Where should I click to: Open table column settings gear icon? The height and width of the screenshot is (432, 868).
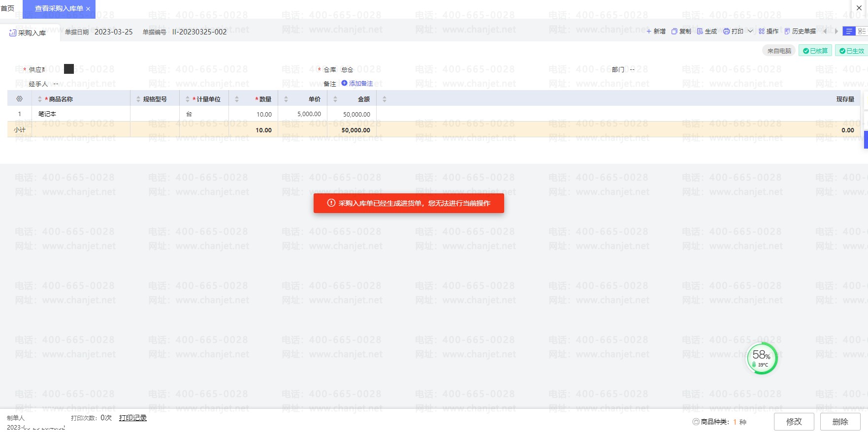(x=20, y=99)
